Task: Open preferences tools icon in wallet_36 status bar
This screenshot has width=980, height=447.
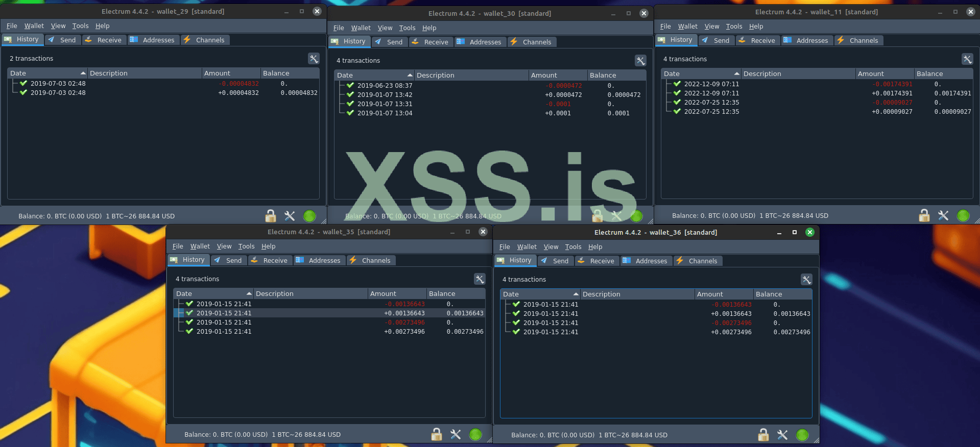Action: point(782,435)
